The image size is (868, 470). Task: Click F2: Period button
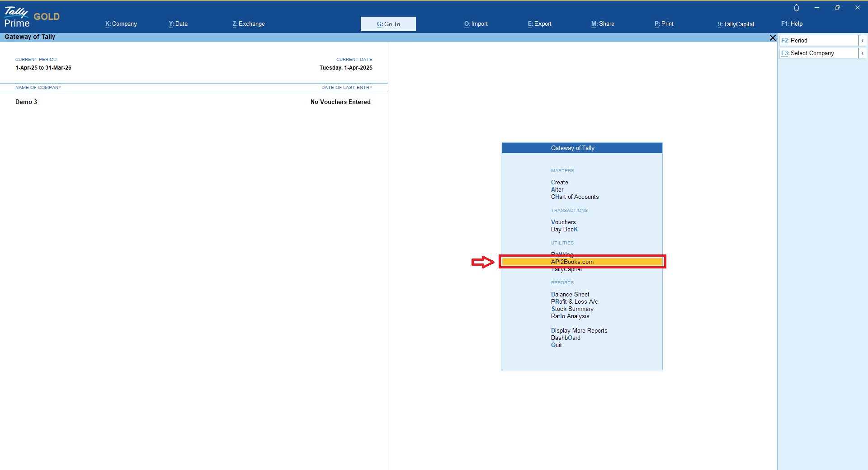point(818,41)
